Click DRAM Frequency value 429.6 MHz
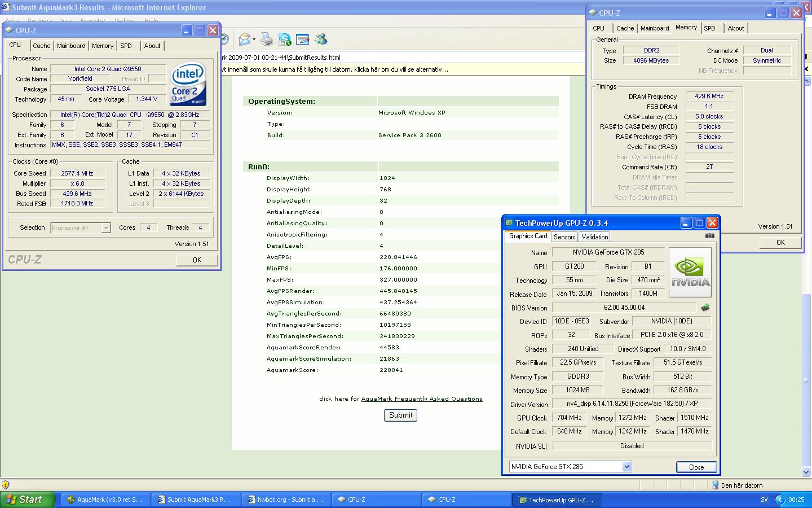The image size is (812, 508). coord(709,97)
